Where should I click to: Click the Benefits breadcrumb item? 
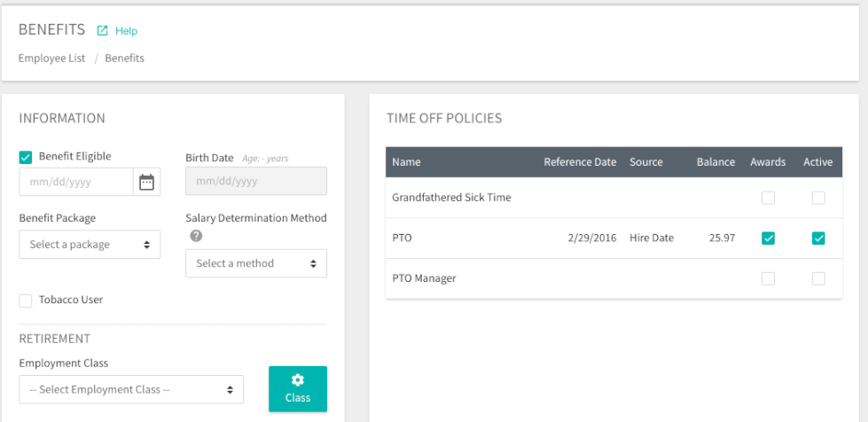(x=124, y=59)
